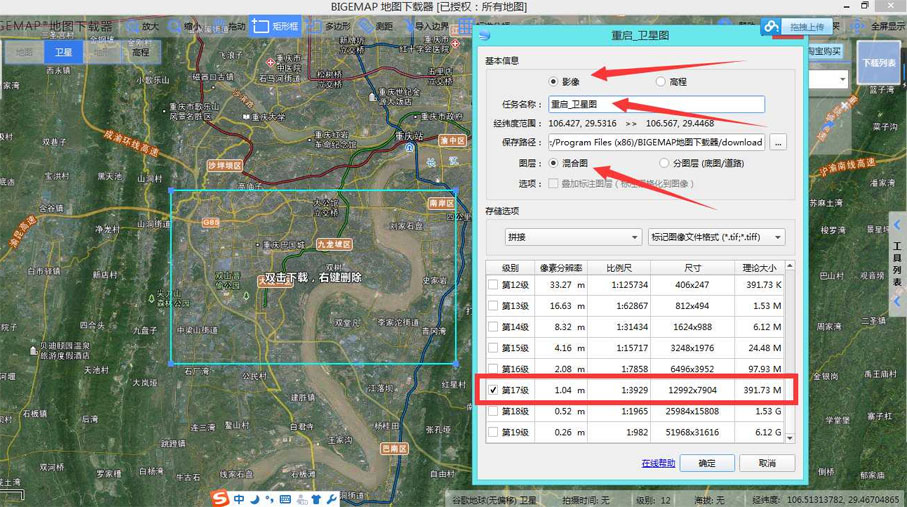Viewport: 907px width, 507px height.
Task: Click the 取消 cancel button
Action: pyautogui.click(x=767, y=463)
